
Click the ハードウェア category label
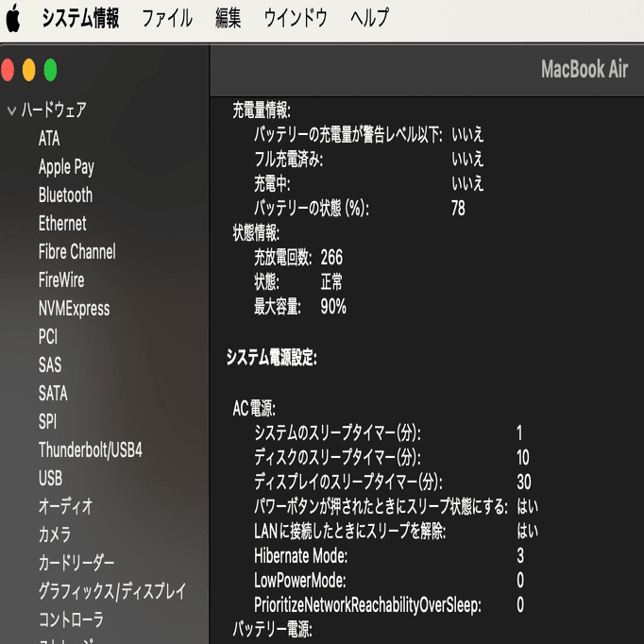click(x=54, y=110)
